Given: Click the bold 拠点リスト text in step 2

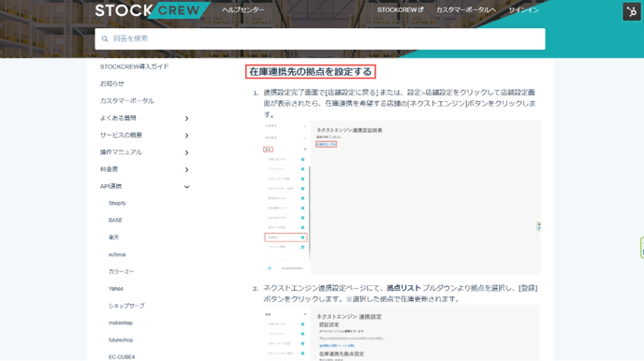Looking at the screenshot, I should click(403, 288).
